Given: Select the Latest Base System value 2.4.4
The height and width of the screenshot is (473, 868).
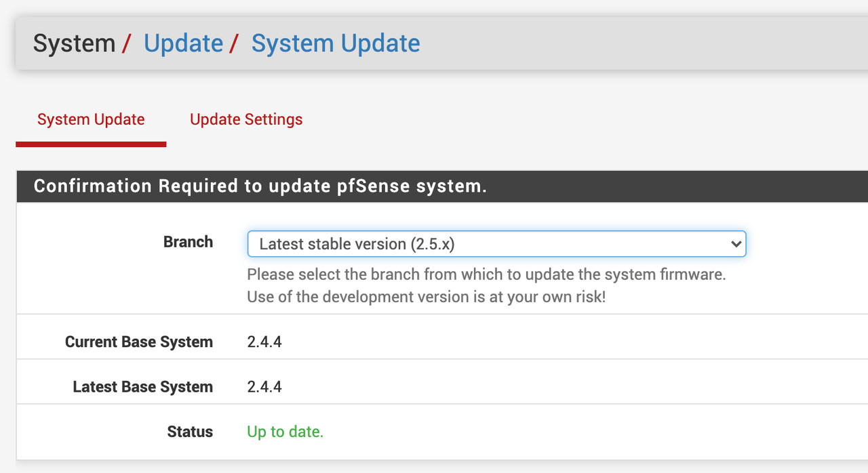Looking at the screenshot, I should (x=264, y=387).
